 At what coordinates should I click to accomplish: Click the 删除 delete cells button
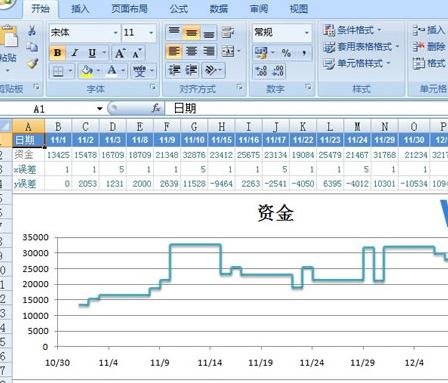[429, 47]
